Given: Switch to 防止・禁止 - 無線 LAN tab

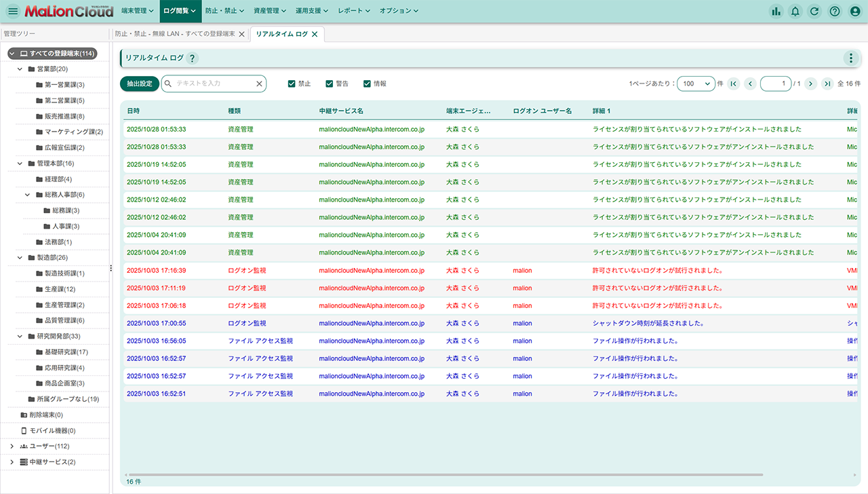Looking at the screenshot, I should (175, 34).
